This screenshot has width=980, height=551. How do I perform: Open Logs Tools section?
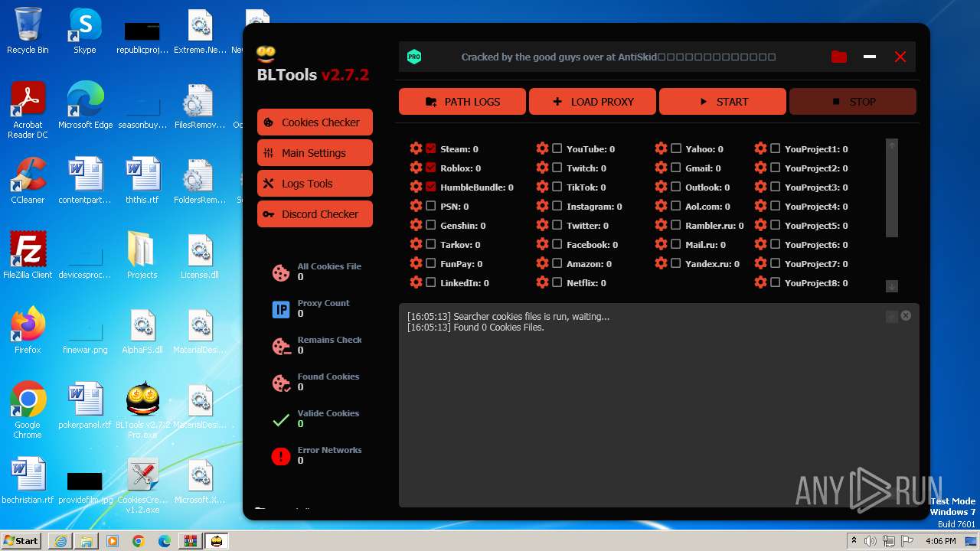(x=315, y=184)
